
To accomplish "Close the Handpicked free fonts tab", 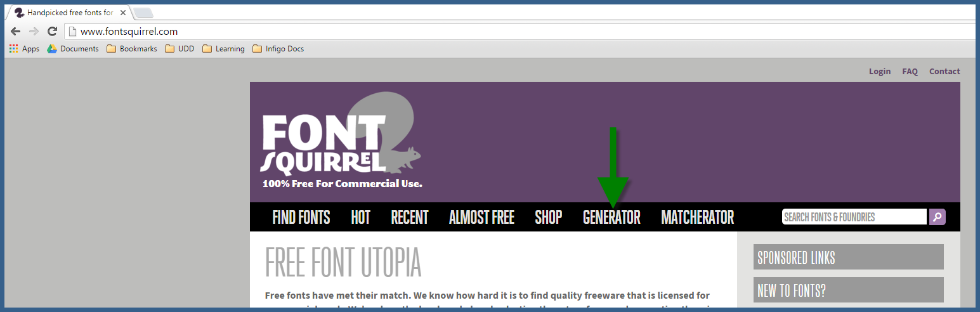I will [x=122, y=13].
